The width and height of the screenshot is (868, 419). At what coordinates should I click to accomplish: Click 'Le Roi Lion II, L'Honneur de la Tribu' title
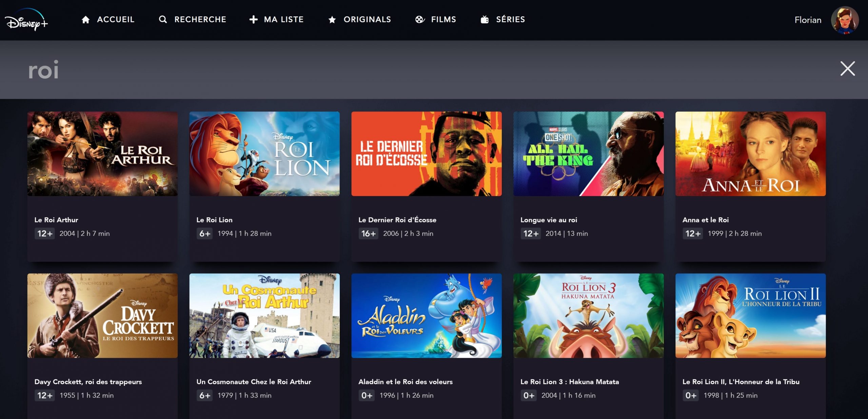(741, 382)
